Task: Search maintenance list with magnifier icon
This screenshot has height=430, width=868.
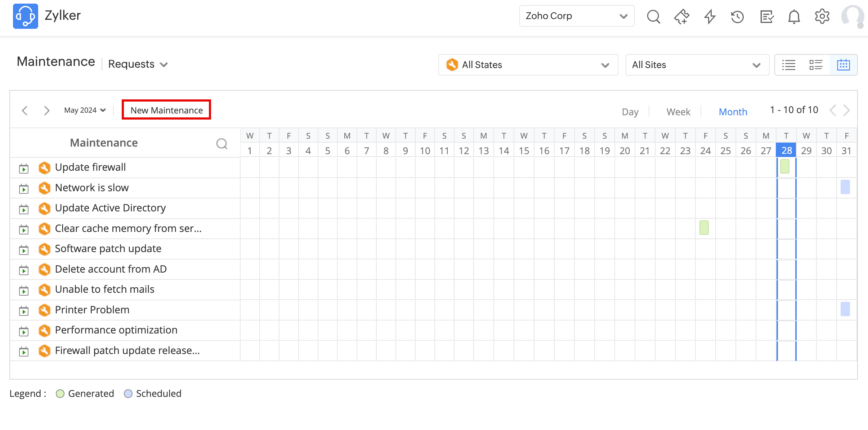Action: tap(222, 143)
